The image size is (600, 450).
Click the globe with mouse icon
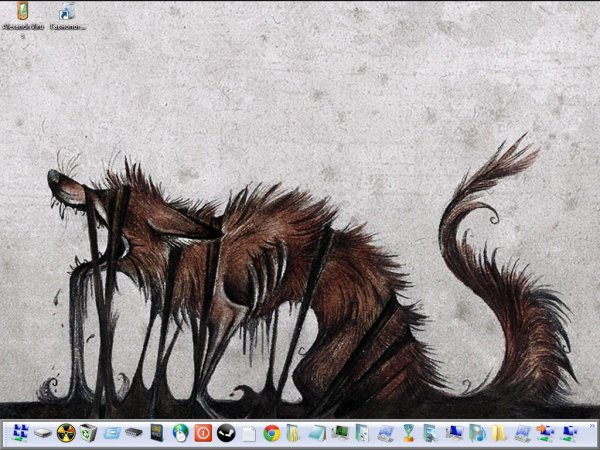pyautogui.click(x=180, y=433)
